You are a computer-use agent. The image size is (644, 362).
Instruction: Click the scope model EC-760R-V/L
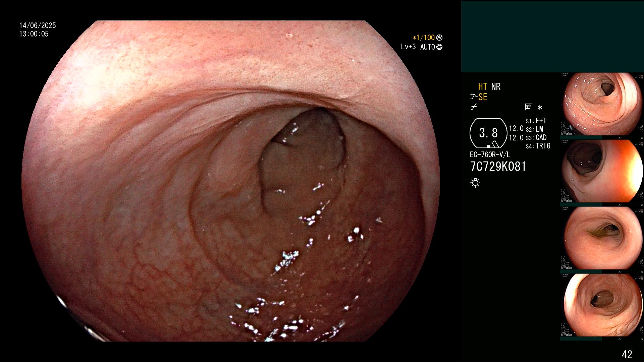pos(490,155)
